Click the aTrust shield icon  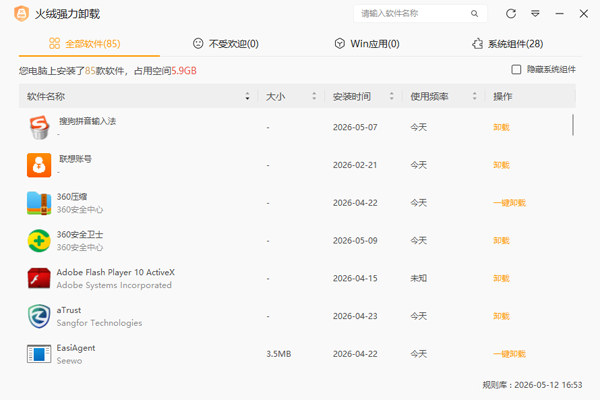coord(39,316)
